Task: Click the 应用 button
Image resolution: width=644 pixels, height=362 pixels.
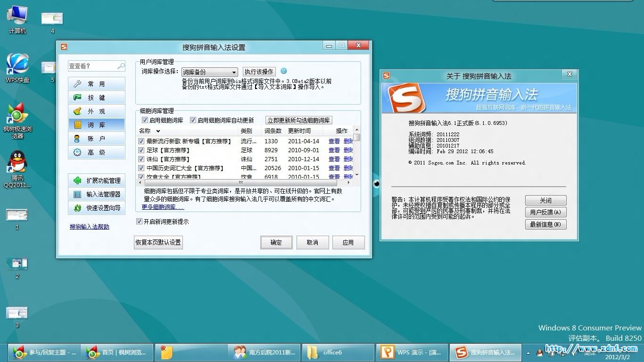Action: (x=348, y=242)
